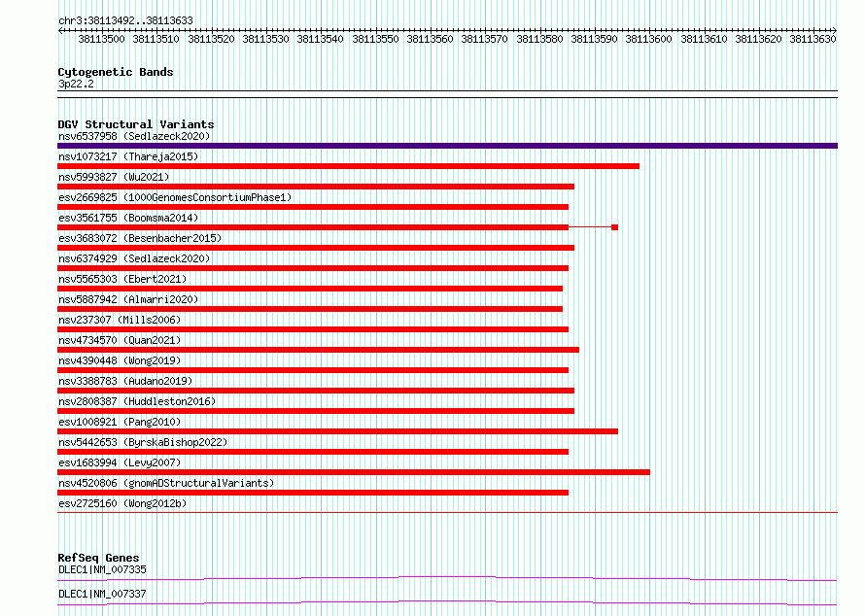Viewport: 865px width, 616px height.
Task: Click ruler position 38113580
Action: point(539,39)
